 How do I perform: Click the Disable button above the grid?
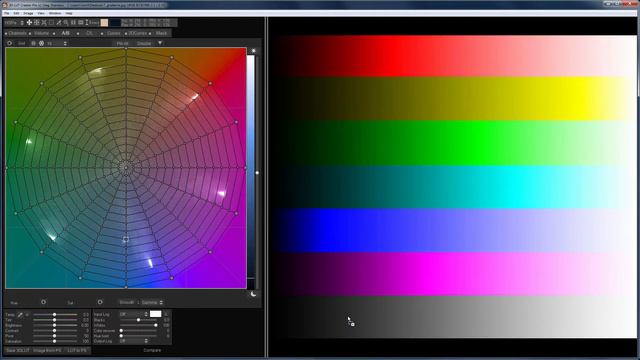144,43
